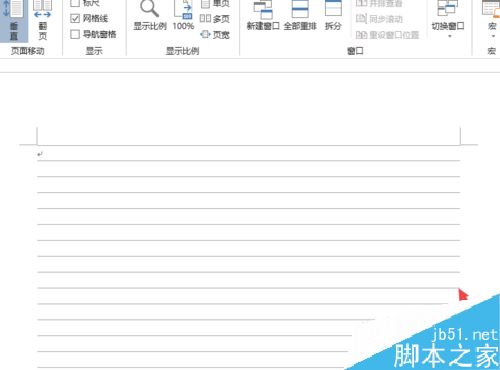
Task: Choose 单页 single page view
Action: 215,3
